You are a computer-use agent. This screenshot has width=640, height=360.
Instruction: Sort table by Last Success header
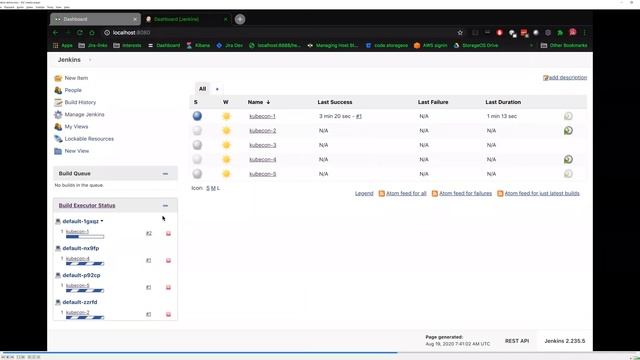pyautogui.click(x=335, y=102)
